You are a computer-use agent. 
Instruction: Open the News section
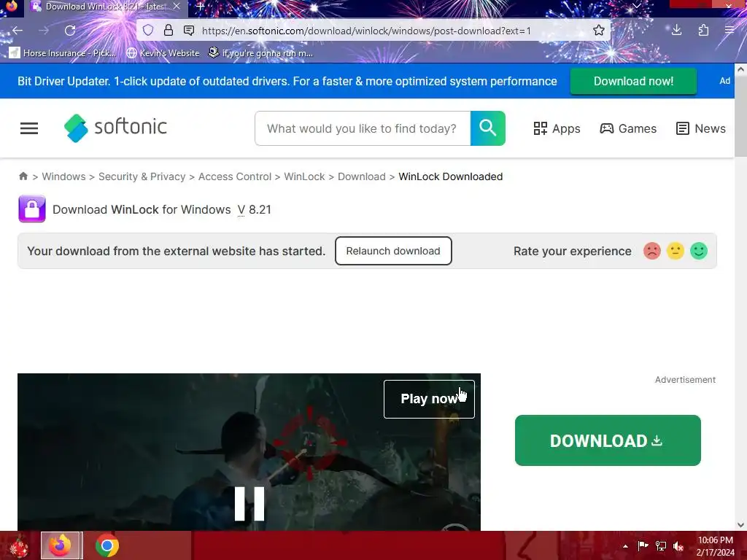tap(701, 128)
